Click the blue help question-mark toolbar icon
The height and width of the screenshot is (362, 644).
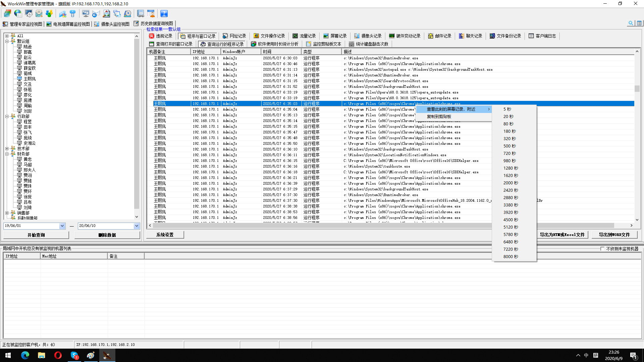(164, 13)
